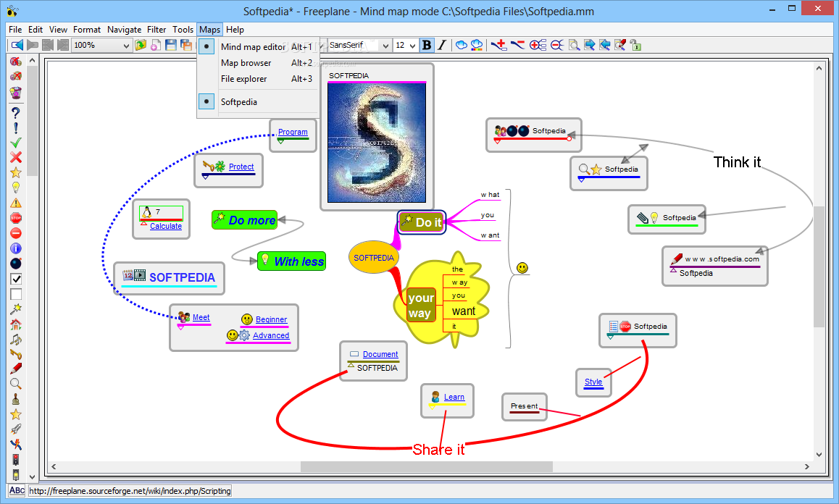Screen dimensions: 839x504
Task: Select Mind map editor radio option
Action: point(206,46)
